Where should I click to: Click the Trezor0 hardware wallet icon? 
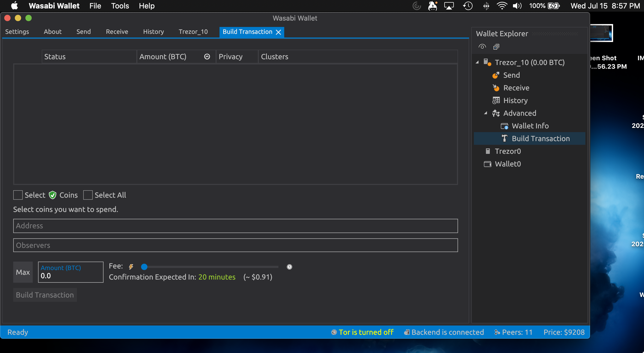488,151
